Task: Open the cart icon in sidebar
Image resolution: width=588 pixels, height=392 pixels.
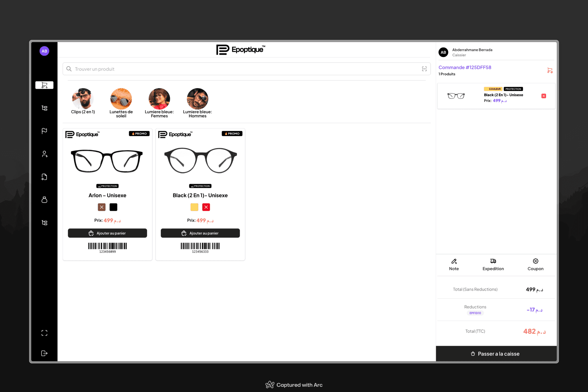Action: coord(44,85)
